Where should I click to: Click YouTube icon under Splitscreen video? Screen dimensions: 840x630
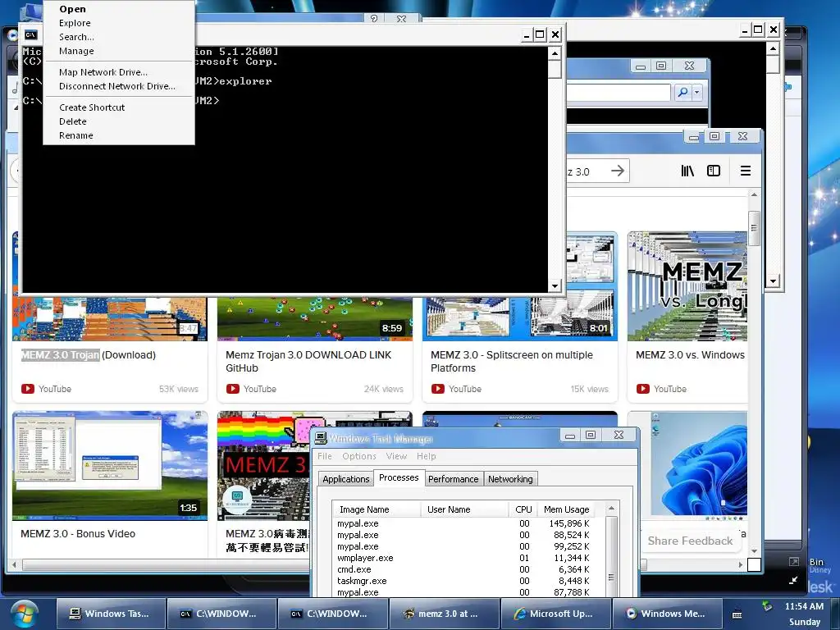point(438,389)
